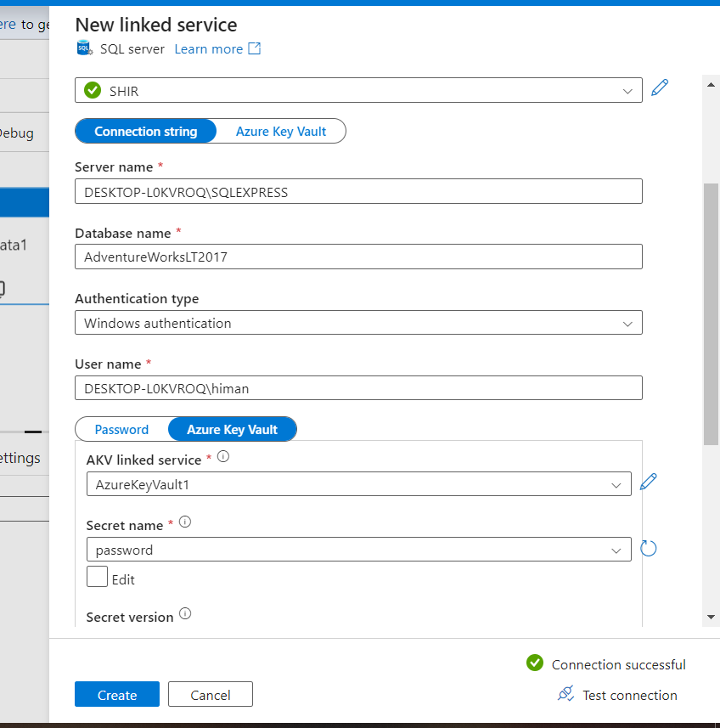Image resolution: width=720 pixels, height=728 pixels.
Task: Switch to Connection string option
Action: tap(146, 132)
